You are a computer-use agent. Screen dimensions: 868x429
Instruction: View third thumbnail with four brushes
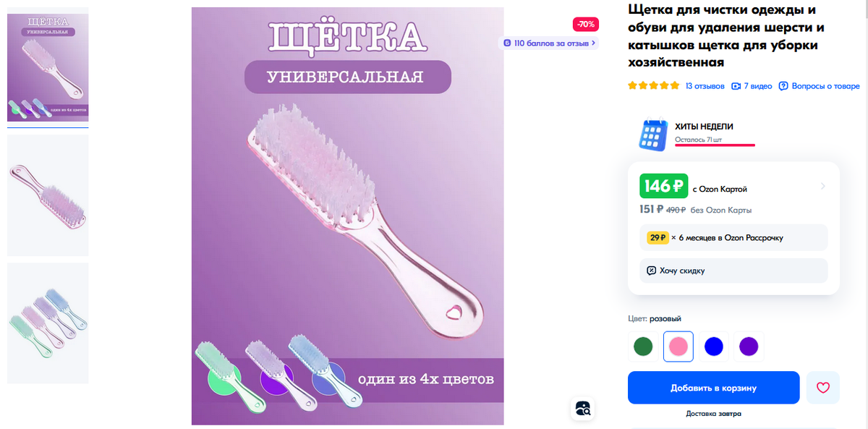[48, 323]
